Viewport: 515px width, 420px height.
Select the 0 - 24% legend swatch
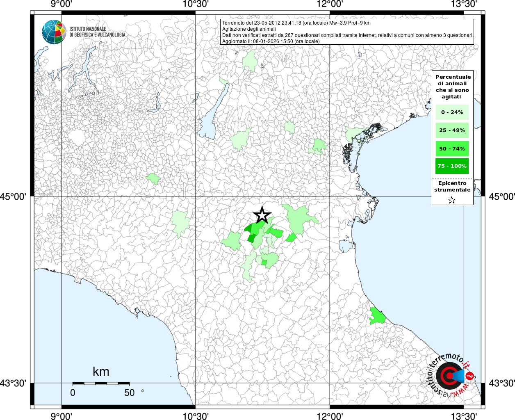[x=452, y=112]
